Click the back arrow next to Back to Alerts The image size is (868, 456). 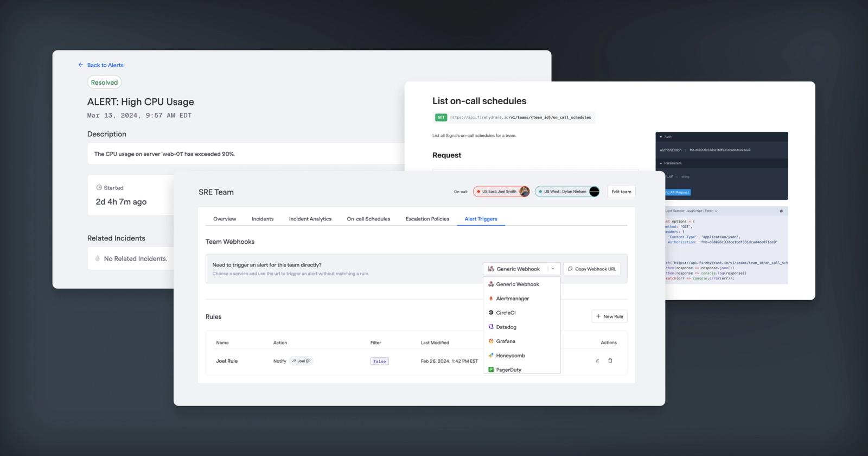[81, 65]
